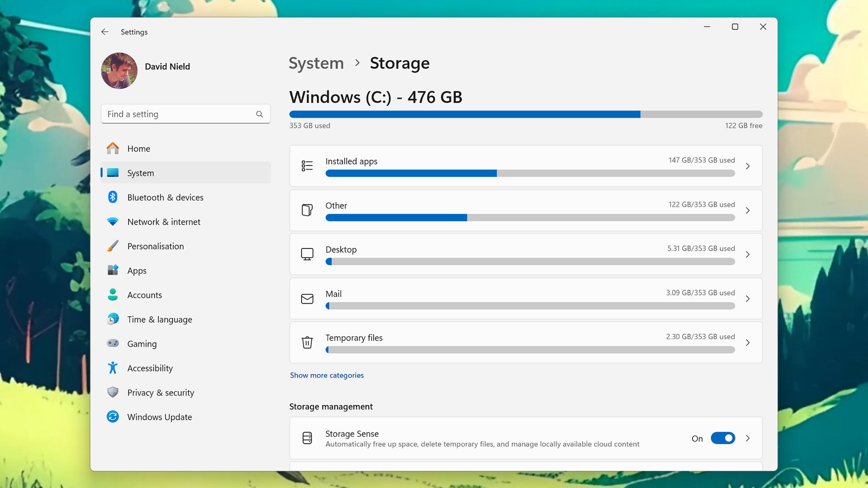Expand the Temporary files category

pyautogui.click(x=748, y=343)
